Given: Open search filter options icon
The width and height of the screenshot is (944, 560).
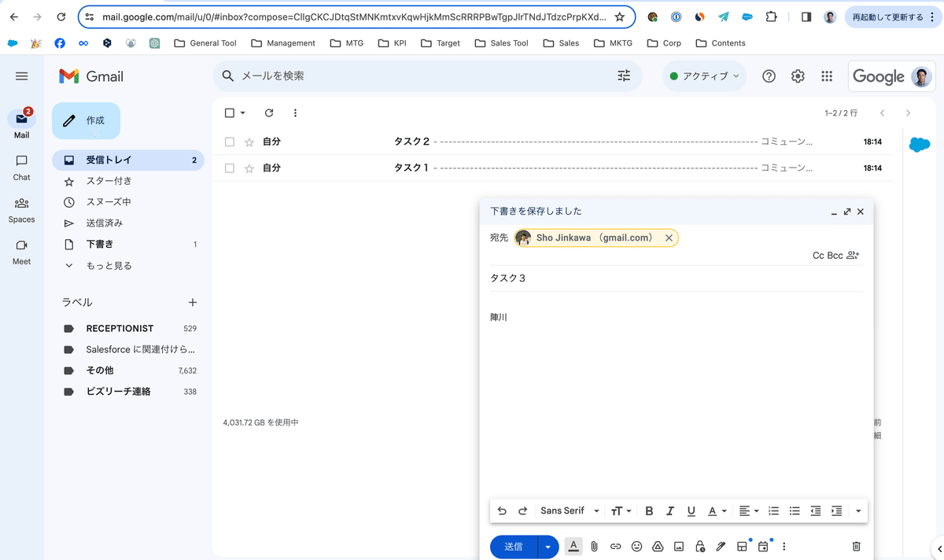Looking at the screenshot, I should [x=624, y=76].
